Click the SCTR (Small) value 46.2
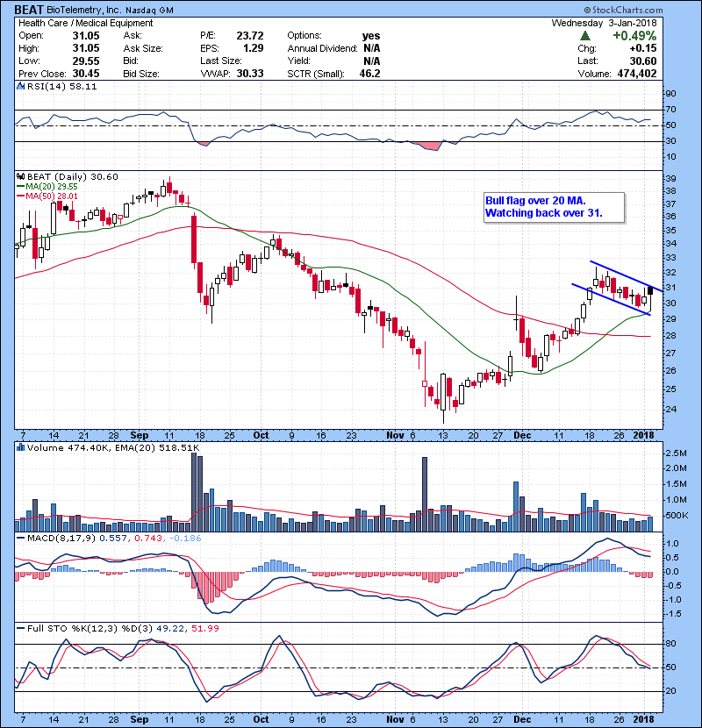 pos(369,74)
